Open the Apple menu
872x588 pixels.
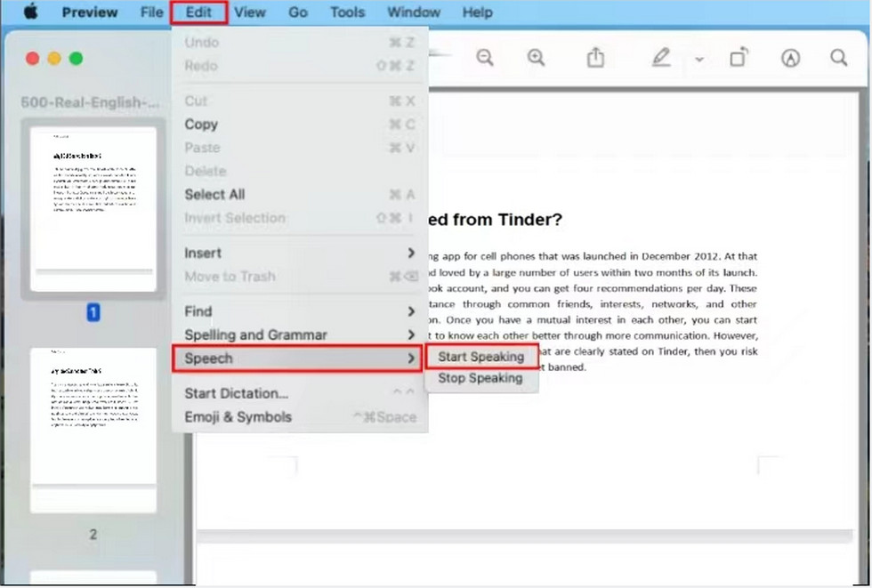(30, 12)
